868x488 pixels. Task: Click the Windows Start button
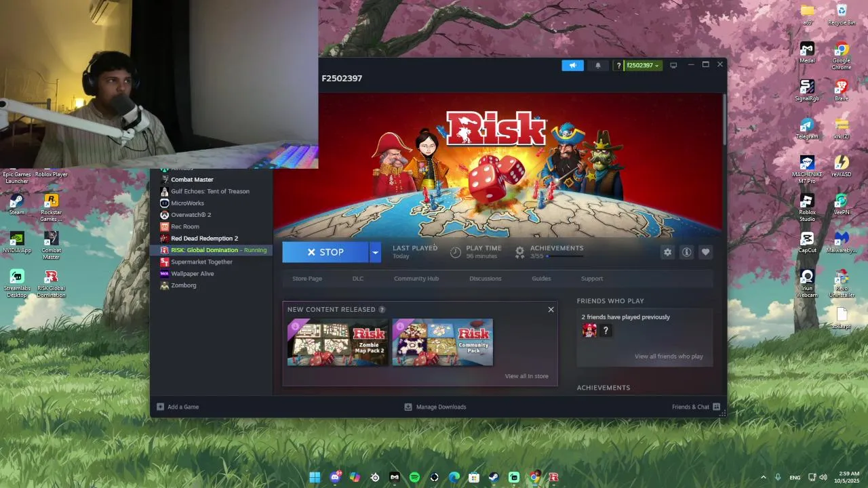tap(315, 477)
